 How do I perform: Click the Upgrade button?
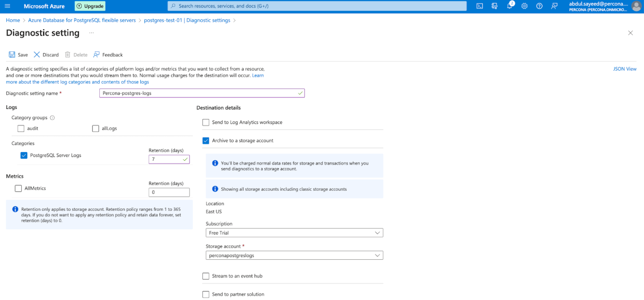tap(90, 6)
